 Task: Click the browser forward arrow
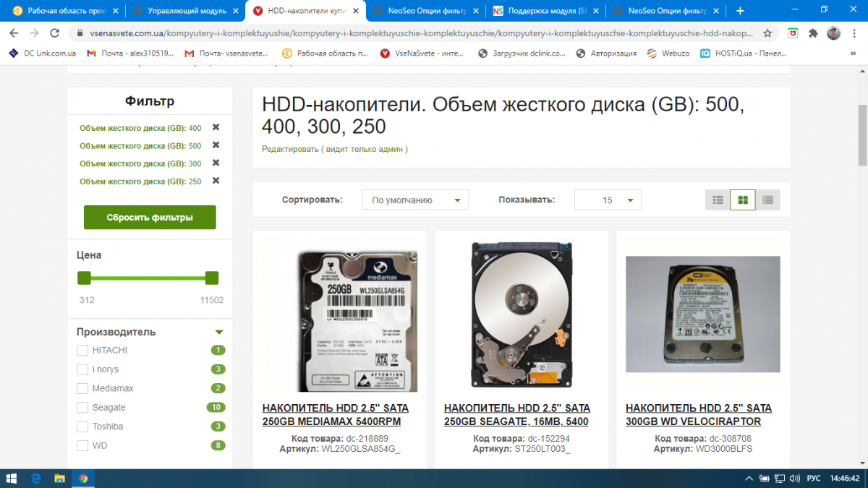click(34, 33)
